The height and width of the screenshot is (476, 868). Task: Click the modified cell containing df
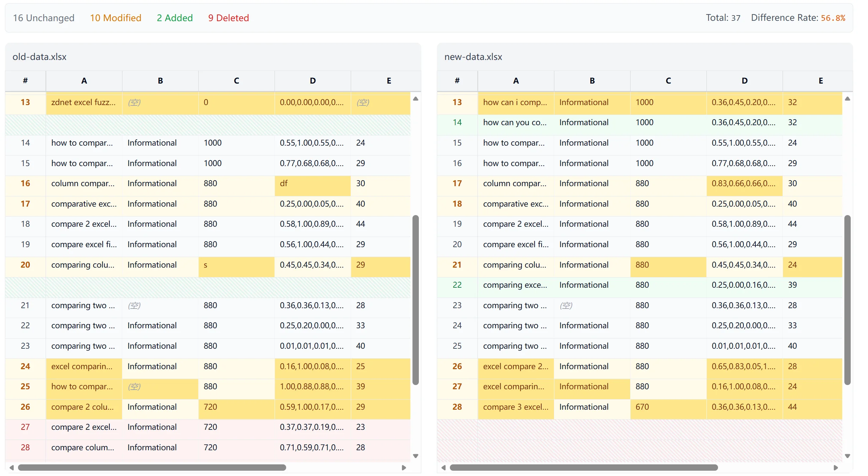312,183
